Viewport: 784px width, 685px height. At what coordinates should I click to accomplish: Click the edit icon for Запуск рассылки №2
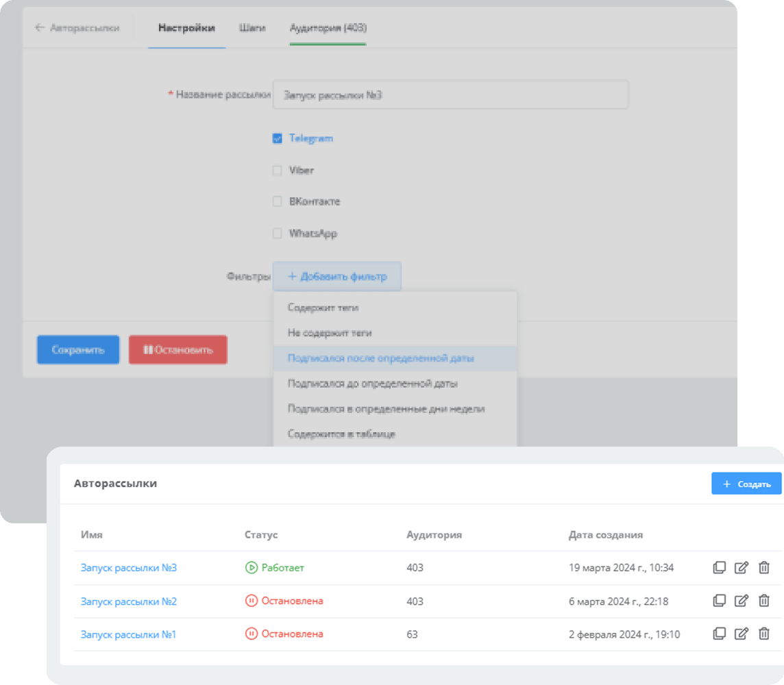(x=742, y=601)
